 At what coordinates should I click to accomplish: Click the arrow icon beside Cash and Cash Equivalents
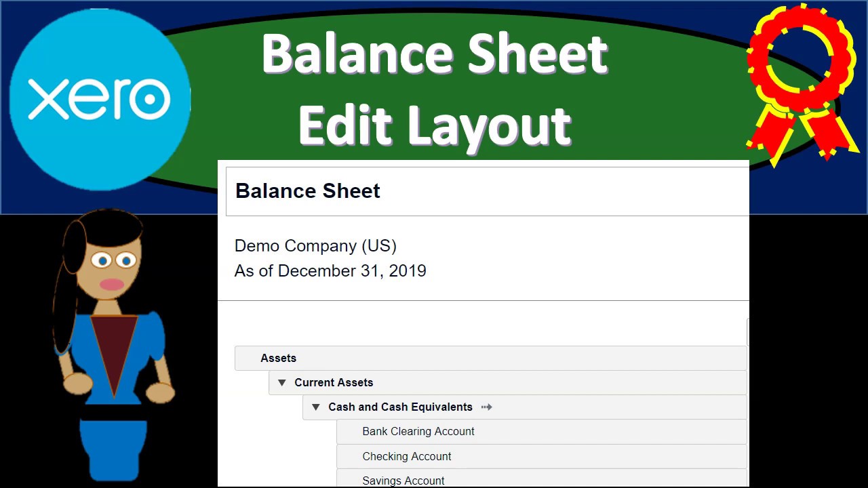[x=486, y=407]
